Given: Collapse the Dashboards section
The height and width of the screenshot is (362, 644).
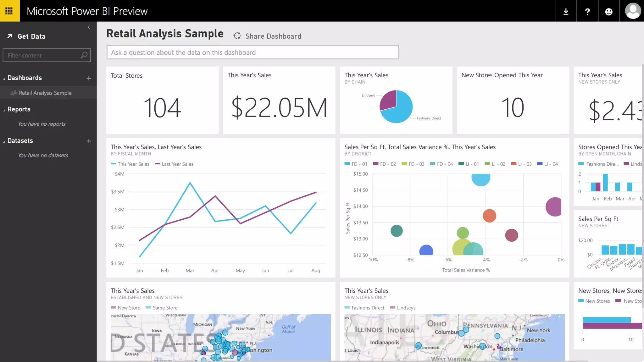Looking at the screenshot, I should (x=4, y=79).
